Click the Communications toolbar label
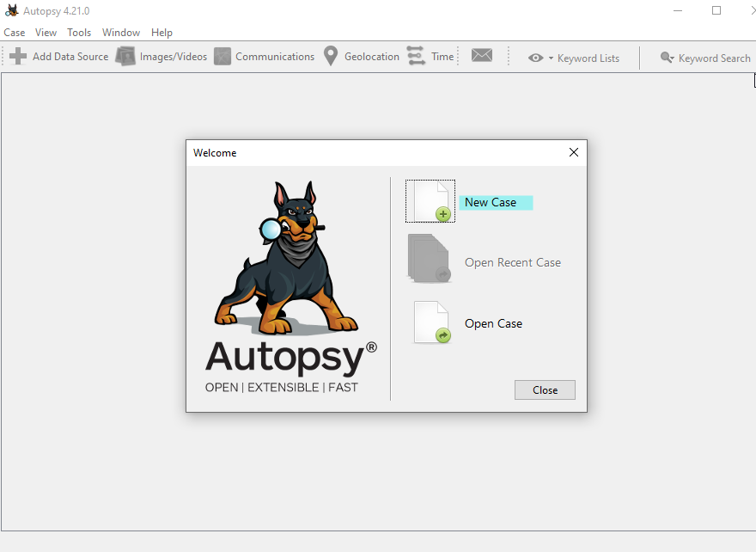This screenshot has width=756, height=552. tap(275, 57)
